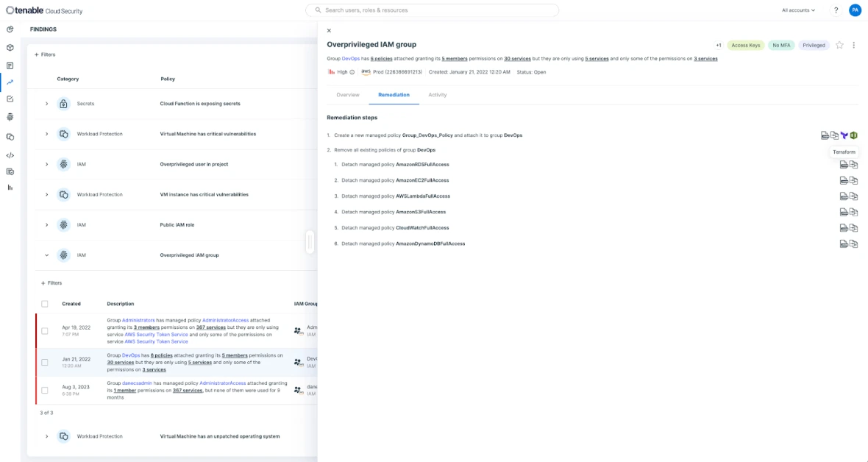Expand the Secrets category row
868x462 pixels.
click(x=46, y=104)
